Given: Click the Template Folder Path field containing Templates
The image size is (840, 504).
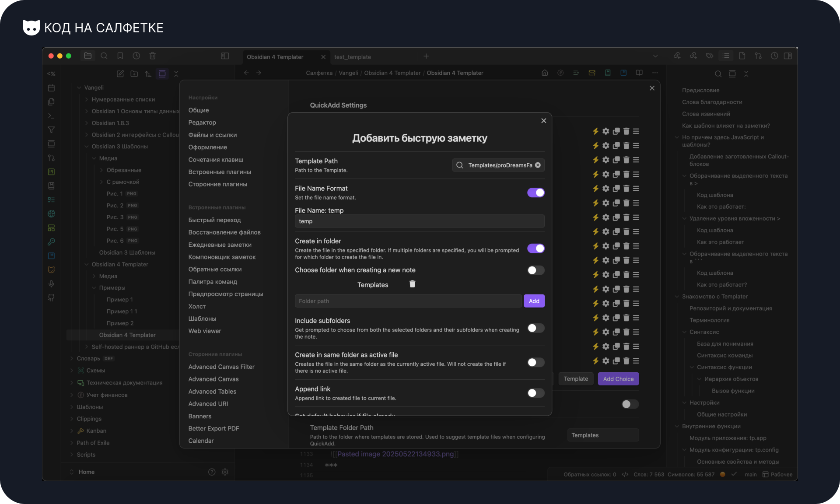Looking at the screenshot, I should click(x=603, y=435).
